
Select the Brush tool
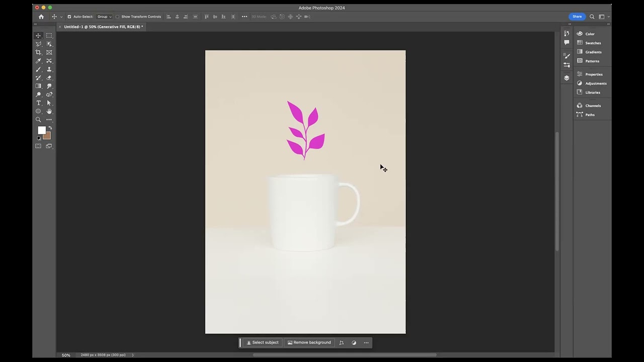coord(38,69)
